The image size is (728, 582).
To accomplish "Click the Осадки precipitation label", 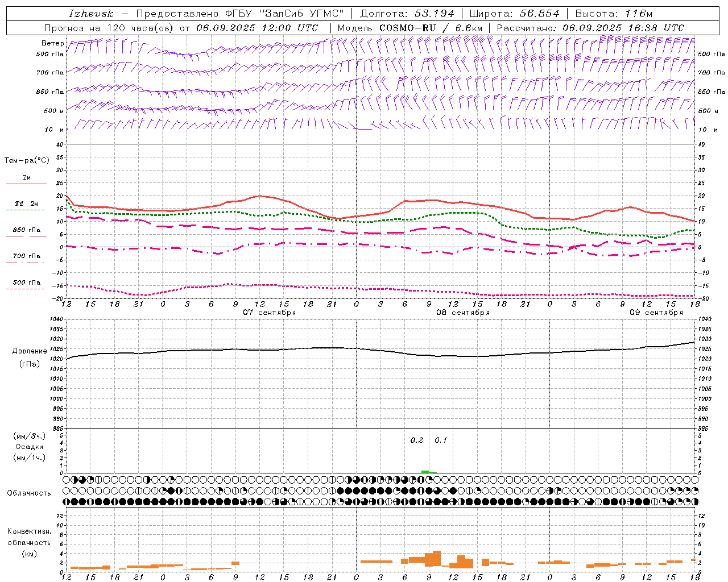I will (x=30, y=447).
